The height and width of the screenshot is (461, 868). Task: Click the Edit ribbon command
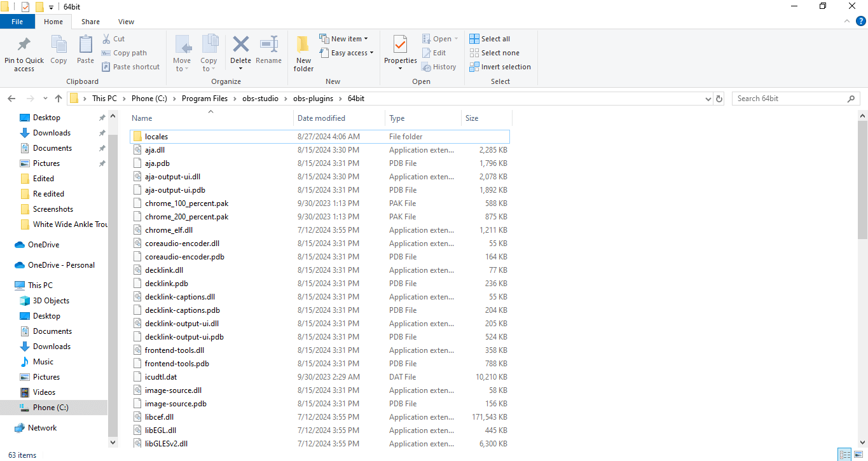[434, 53]
